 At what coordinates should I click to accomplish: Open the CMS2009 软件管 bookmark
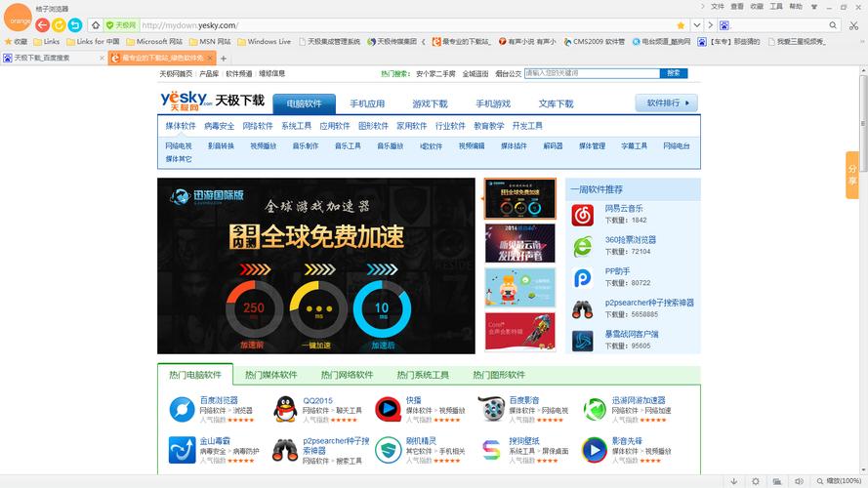tap(594, 42)
